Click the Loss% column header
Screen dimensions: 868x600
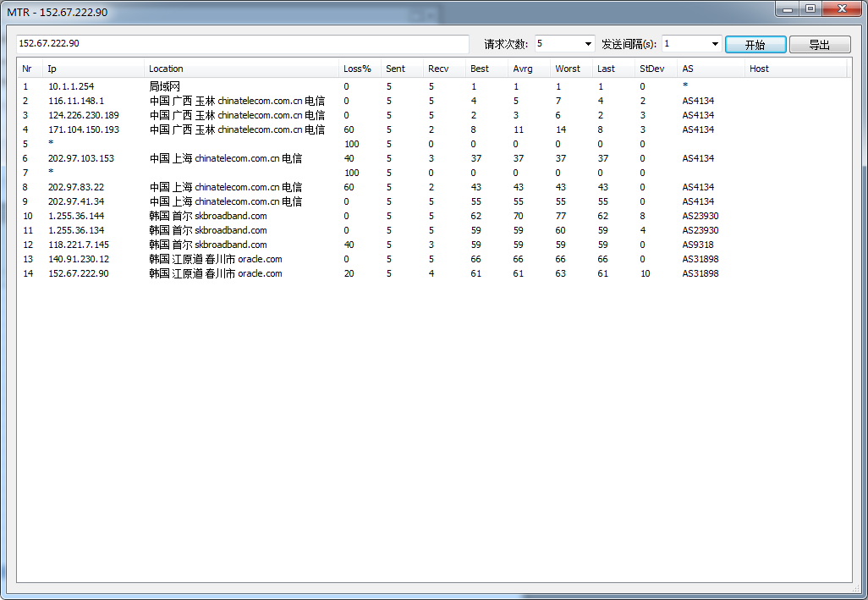pos(360,69)
